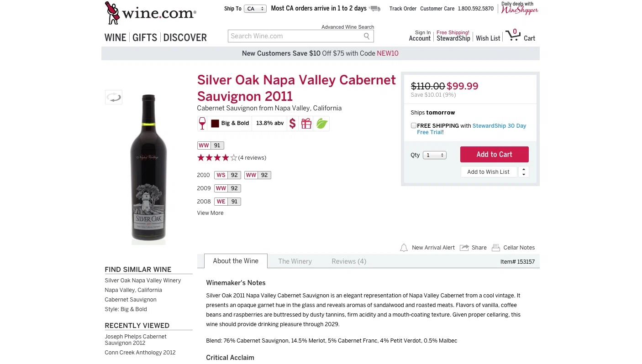Click the search magnifier icon
The width and height of the screenshot is (642, 364).
[367, 36]
